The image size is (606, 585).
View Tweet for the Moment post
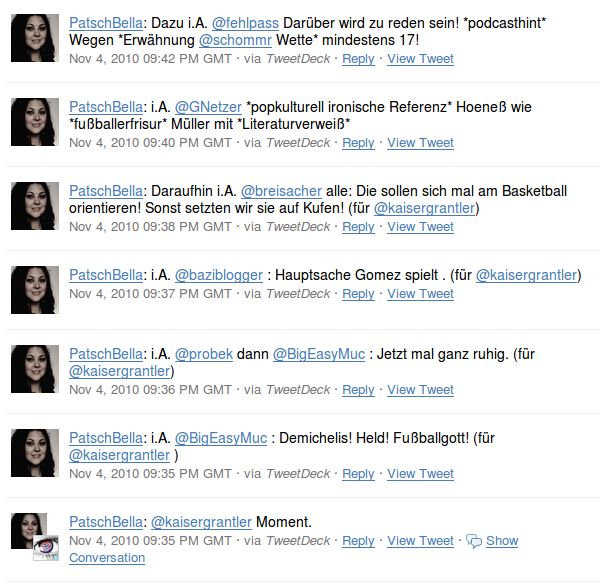click(420, 541)
